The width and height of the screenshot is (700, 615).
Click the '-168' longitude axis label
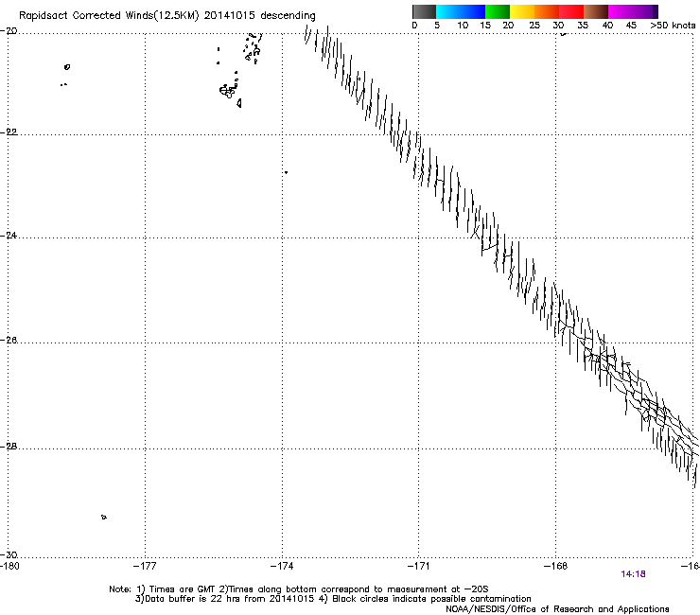coord(556,567)
